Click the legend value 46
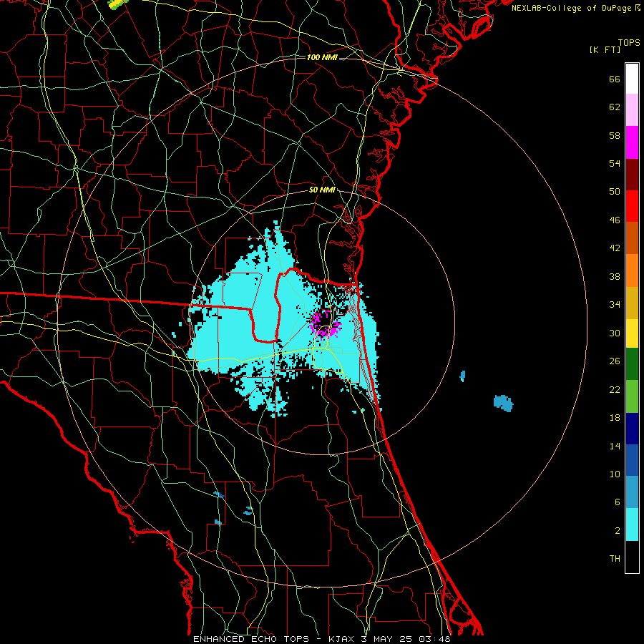644x644 pixels. click(615, 220)
